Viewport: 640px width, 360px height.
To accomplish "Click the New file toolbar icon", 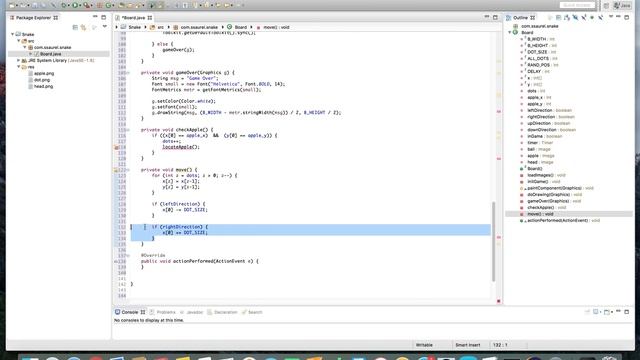I will (x=12, y=5).
